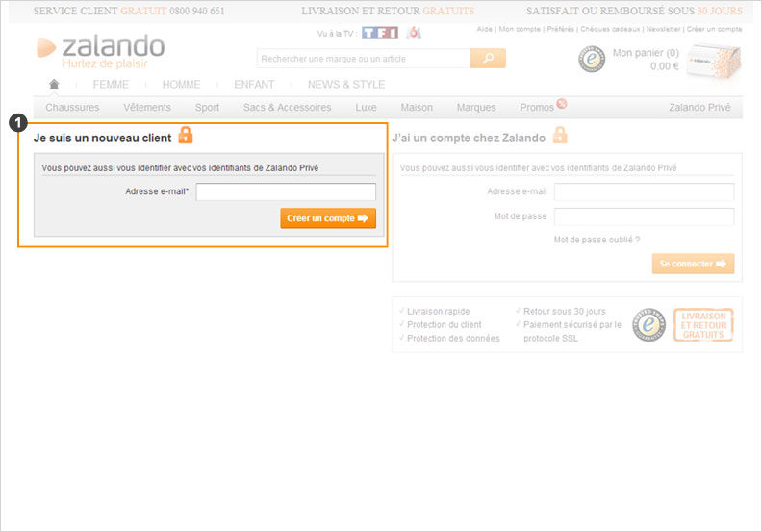
Task: Click the Mot de passe oublié link
Action: [x=597, y=240]
